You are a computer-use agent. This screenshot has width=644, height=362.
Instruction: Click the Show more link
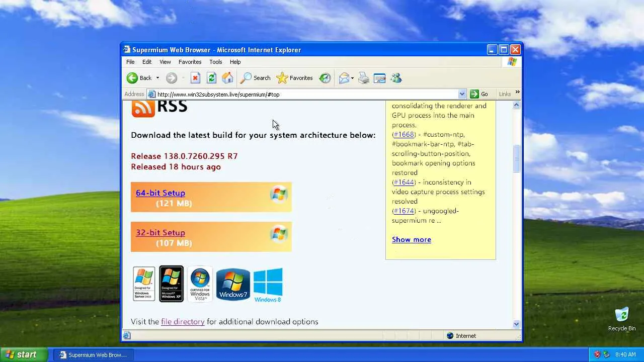412,240
